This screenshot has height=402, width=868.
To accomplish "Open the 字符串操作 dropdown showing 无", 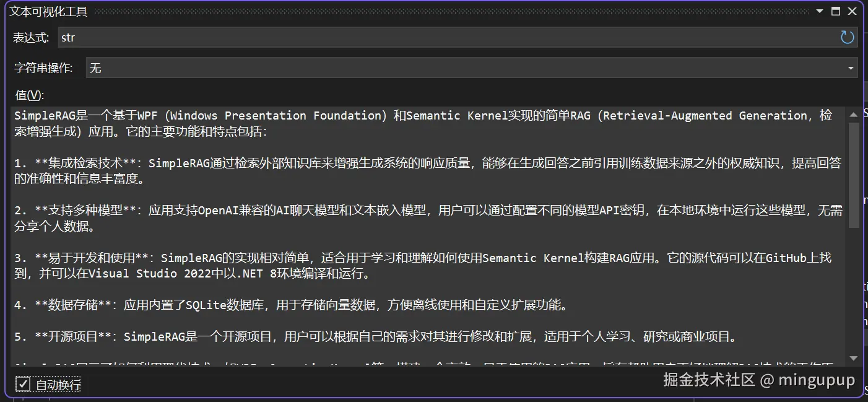I will point(472,68).
